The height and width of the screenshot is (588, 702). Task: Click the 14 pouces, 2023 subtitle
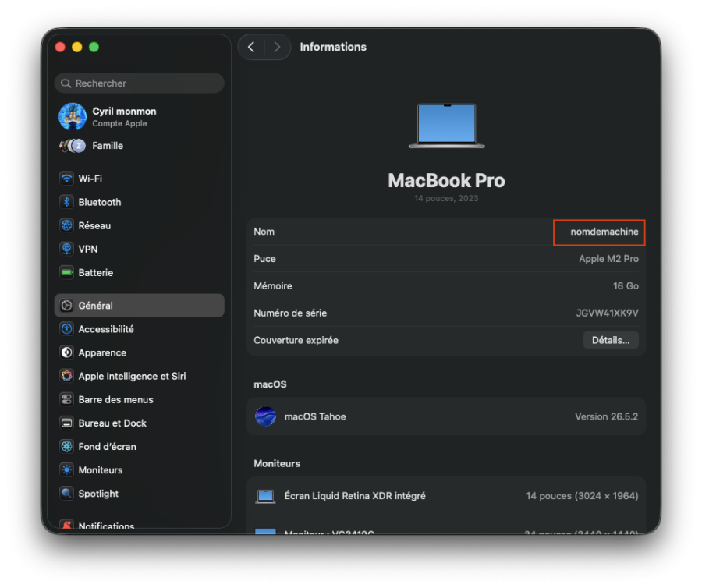point(446,198)
